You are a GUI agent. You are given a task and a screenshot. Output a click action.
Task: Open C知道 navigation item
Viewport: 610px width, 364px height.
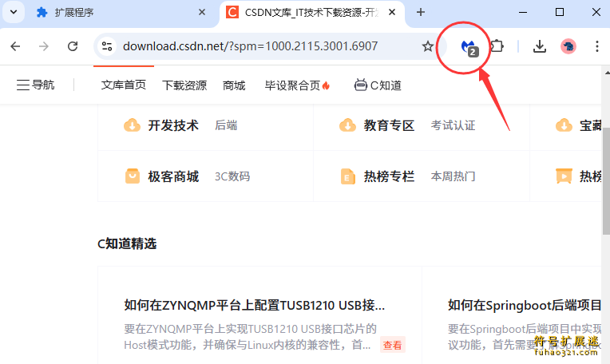click(x=378, y=85)
